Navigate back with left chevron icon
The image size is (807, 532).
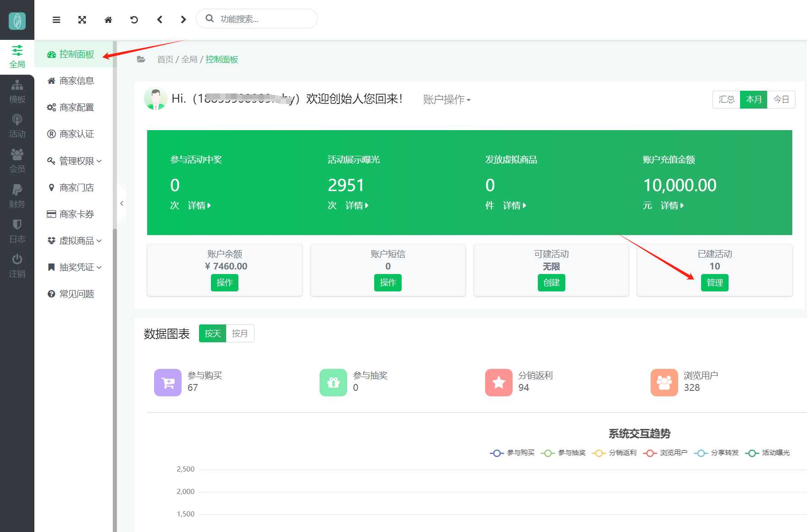160,20
